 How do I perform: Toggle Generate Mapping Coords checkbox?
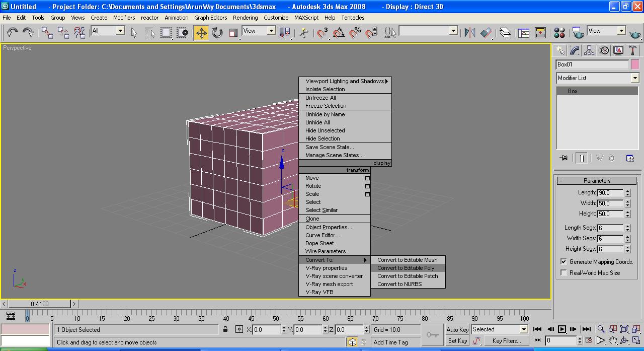(x=563, y=262)
